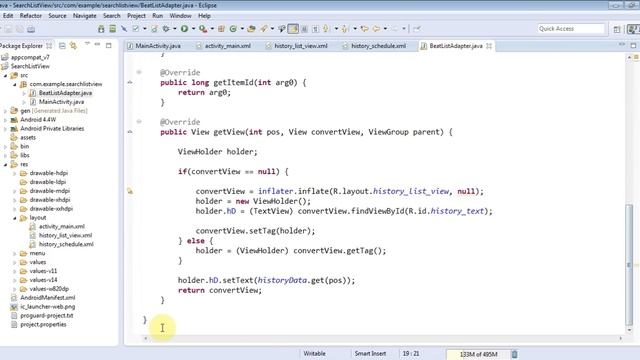This screenshot has height=360, width=640.
Task: Expand the gen Generated Java Files folder
Action: (x=5, y=111)
